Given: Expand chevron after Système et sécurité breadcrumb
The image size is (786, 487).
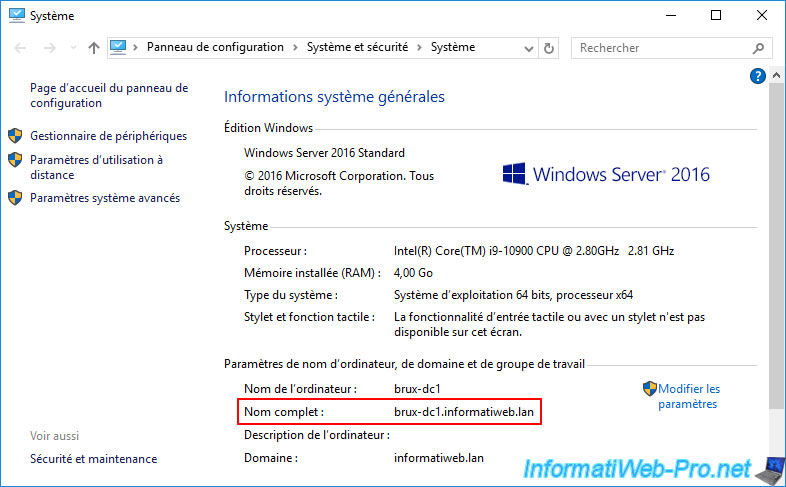Looking at the screenshot, I should point(423,48).
